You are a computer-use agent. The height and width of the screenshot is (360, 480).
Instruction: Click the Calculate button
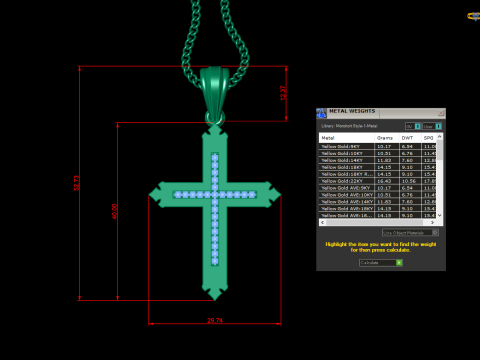click(x=381, y=263)
